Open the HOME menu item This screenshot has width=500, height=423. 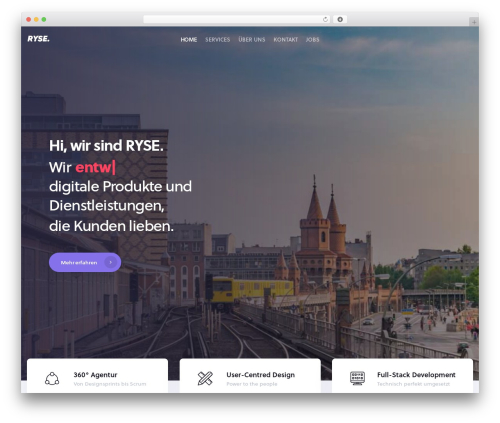pos(189,40)
